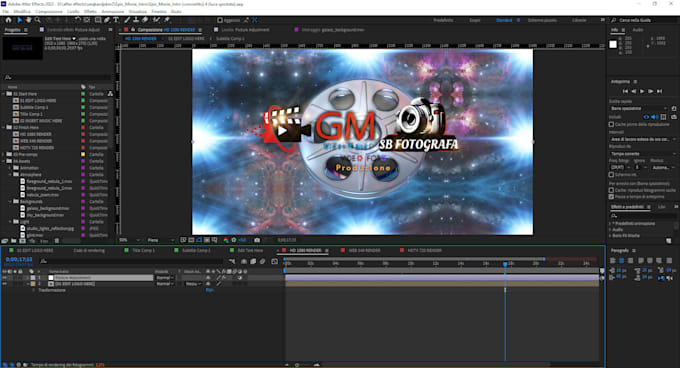
Task: Jump to first frame in preview panel
Action: pyautogui.click(x=625, y=91)
